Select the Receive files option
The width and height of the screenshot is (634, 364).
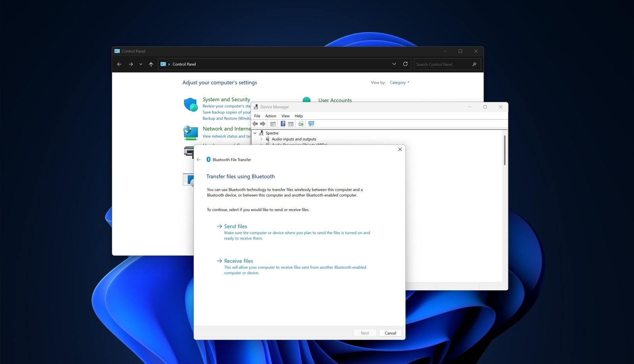pos(239,261)
